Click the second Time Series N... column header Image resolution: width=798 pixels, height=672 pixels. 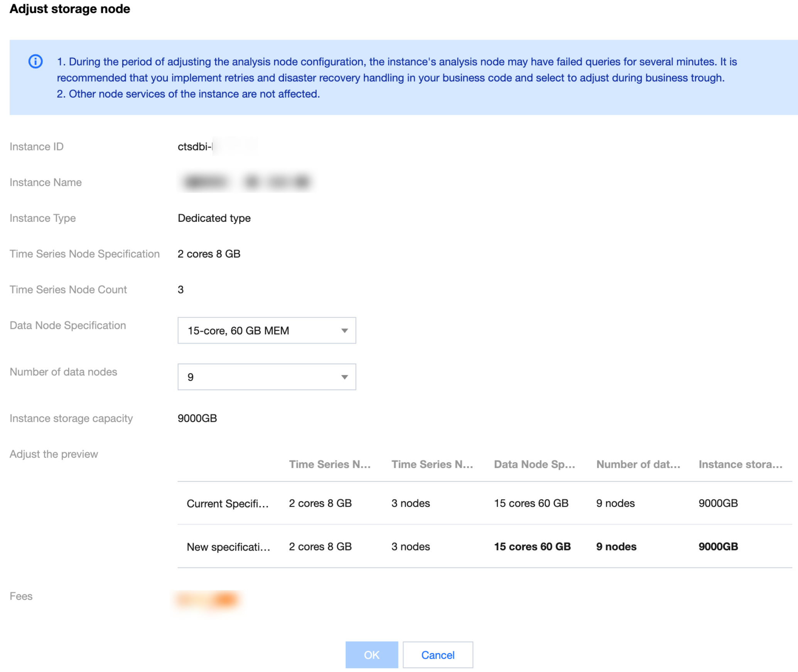(432, 464)
